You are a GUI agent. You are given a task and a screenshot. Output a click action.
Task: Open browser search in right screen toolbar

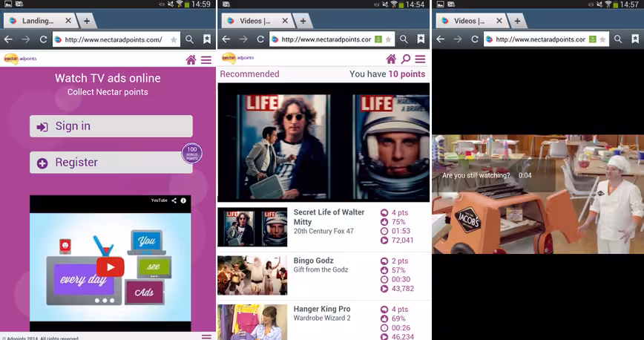point(618,39)
